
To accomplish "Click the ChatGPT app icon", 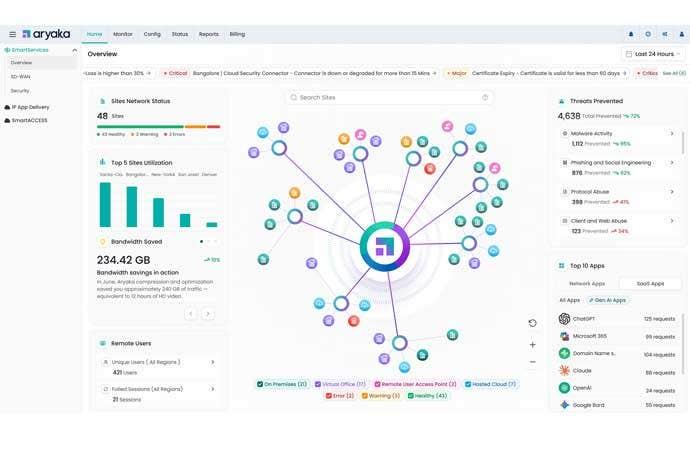I will pos(564,319).
